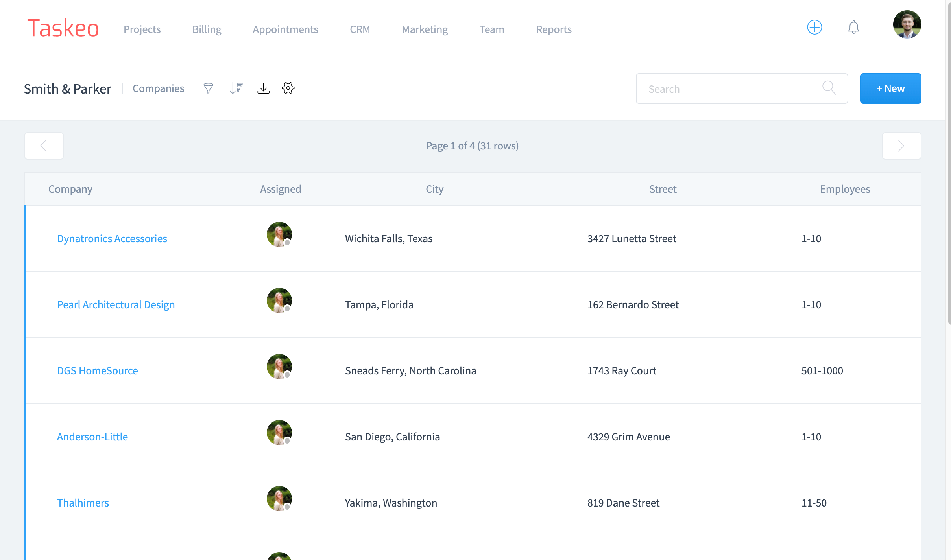Screen dimensions: 951x560
Task: Click the Companies view label
Action: (x=158, y=88)
